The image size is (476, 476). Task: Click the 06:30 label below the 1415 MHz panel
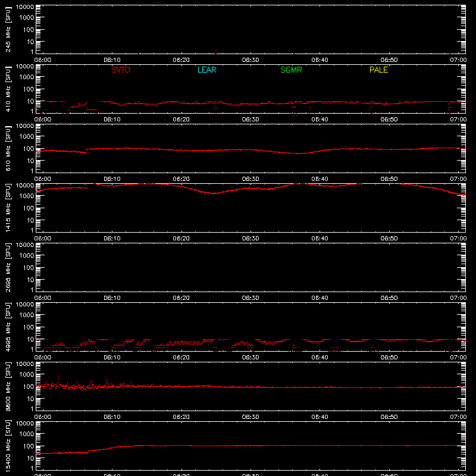click(250, 239)
